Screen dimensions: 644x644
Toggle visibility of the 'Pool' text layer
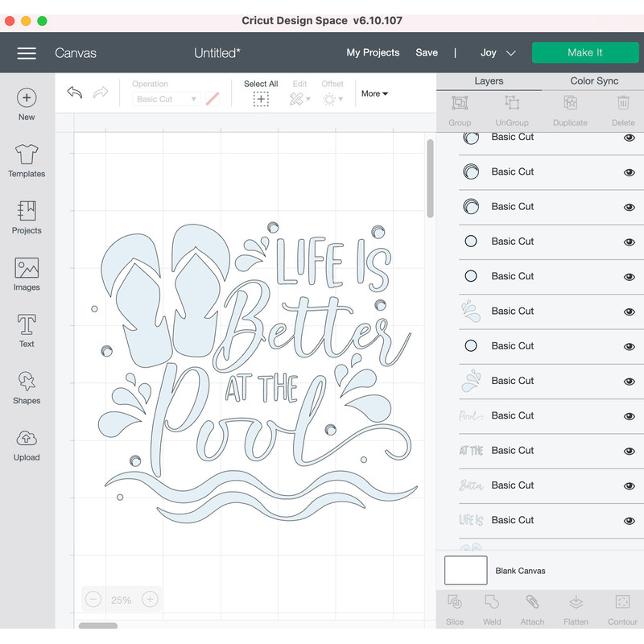629,415
